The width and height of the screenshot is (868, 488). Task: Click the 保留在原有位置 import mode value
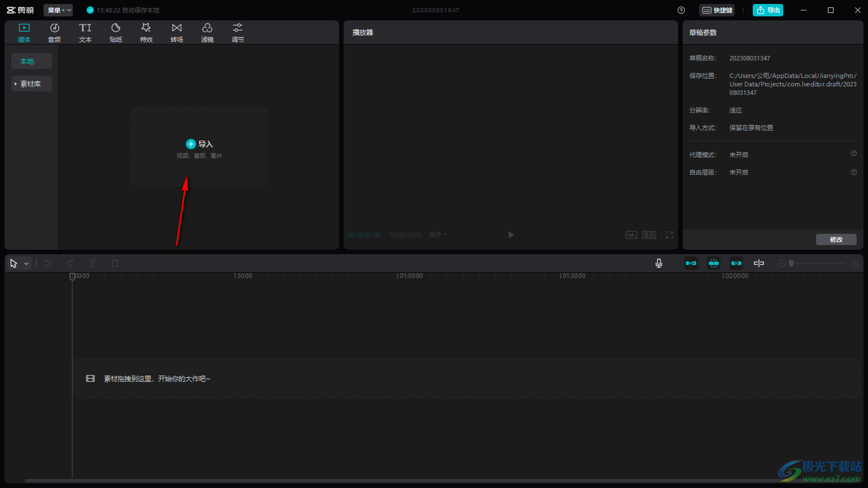(751, 128)
